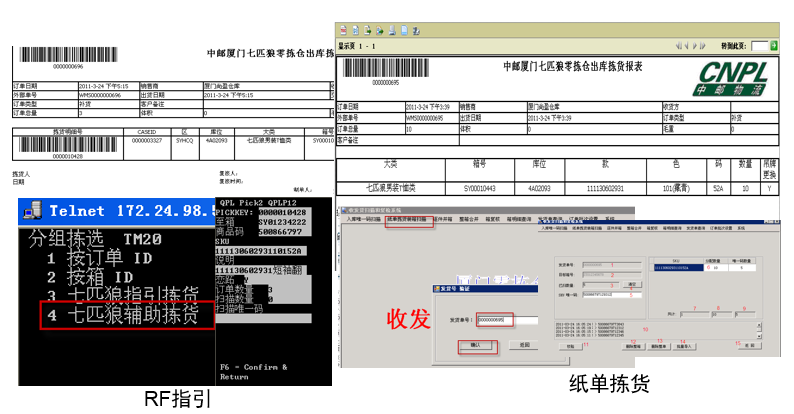Click the CNPL 中邮物流 logo

734,76
